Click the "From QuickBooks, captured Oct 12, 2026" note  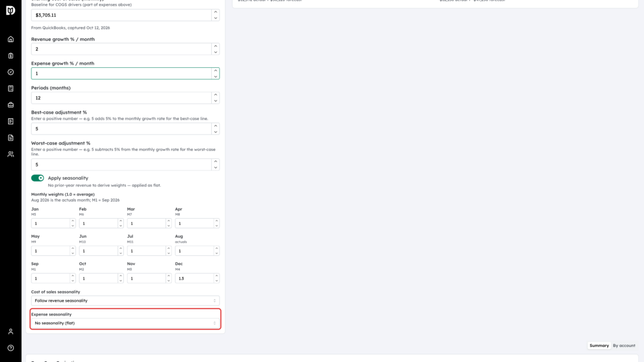coord(70,28)
